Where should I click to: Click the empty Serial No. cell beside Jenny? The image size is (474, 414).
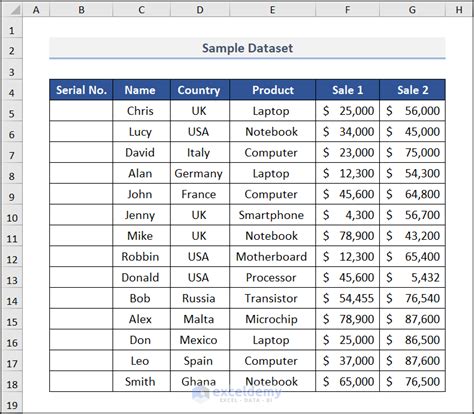(x=81, y=215)
